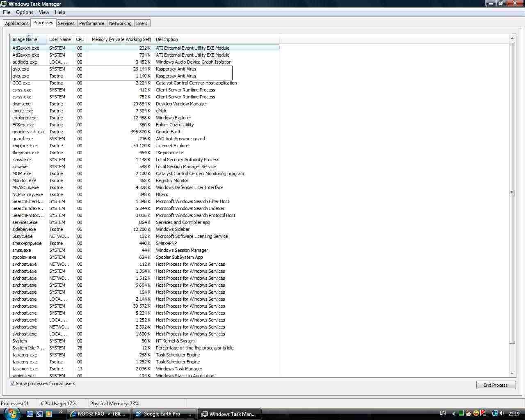Click 'Windows Defender User Interface' description
The image size is (525, 420).
pos(189,187)
